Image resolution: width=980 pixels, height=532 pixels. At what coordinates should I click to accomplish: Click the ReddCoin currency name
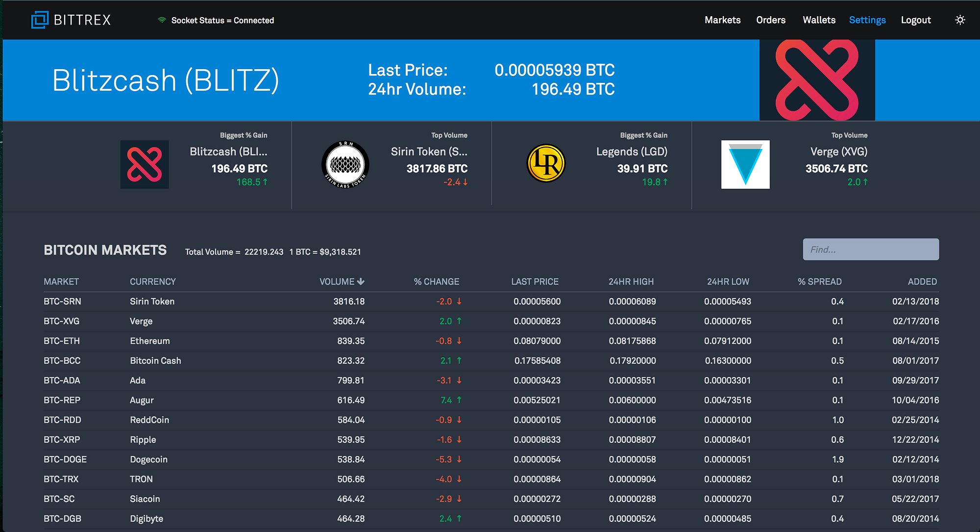[149, 420]
